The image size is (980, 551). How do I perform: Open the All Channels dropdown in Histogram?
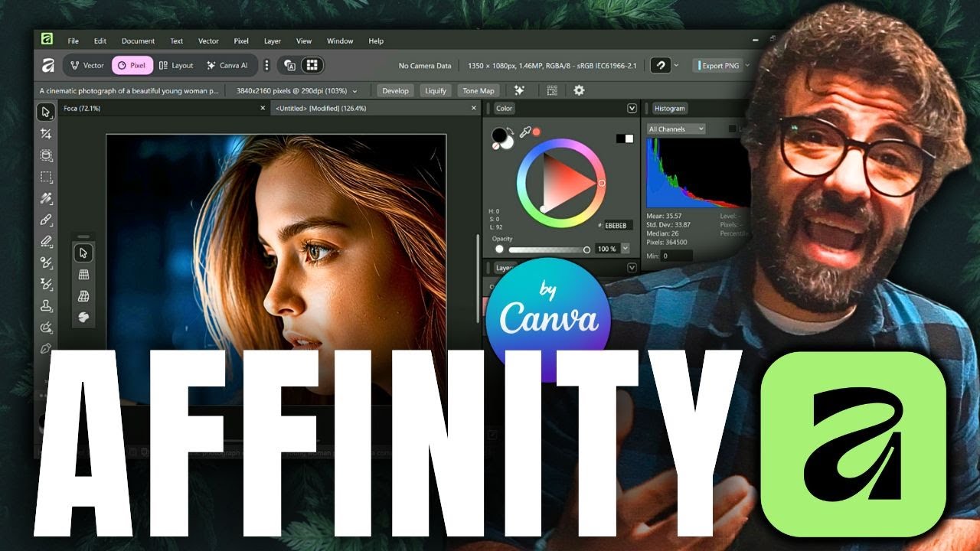click(676, 129)
